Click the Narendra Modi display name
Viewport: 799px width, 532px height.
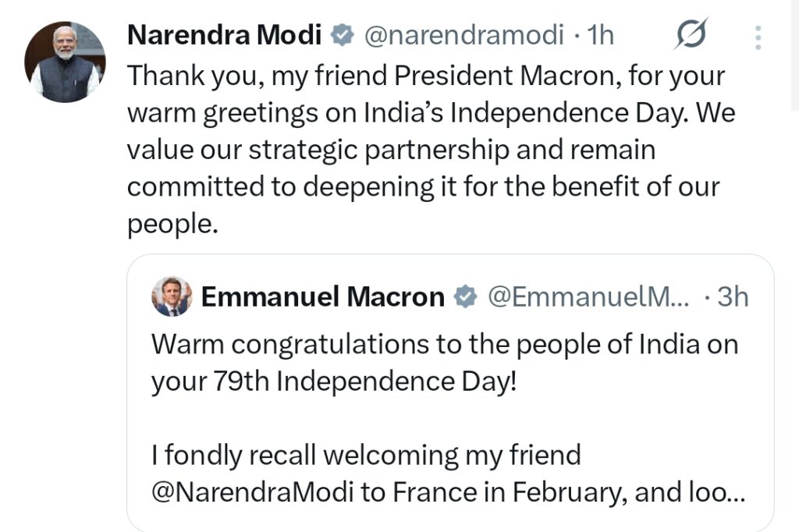click(x=223, y=34)
